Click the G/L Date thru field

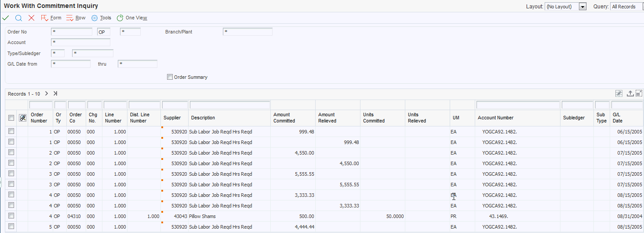click(x=138, y=64)
